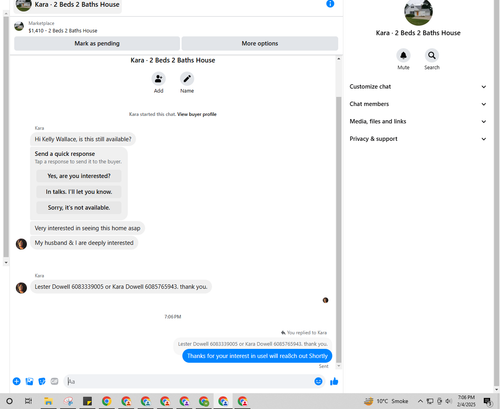Open large house profile picture in side panel
Image resolution: width=500 pixels, height=409 pixels.
[418, 12]
